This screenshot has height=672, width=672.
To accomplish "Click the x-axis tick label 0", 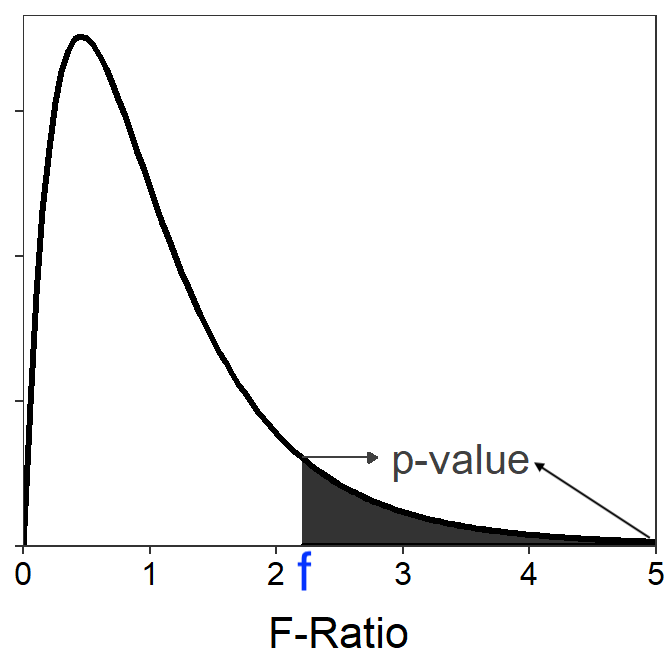I will point(23,574).
